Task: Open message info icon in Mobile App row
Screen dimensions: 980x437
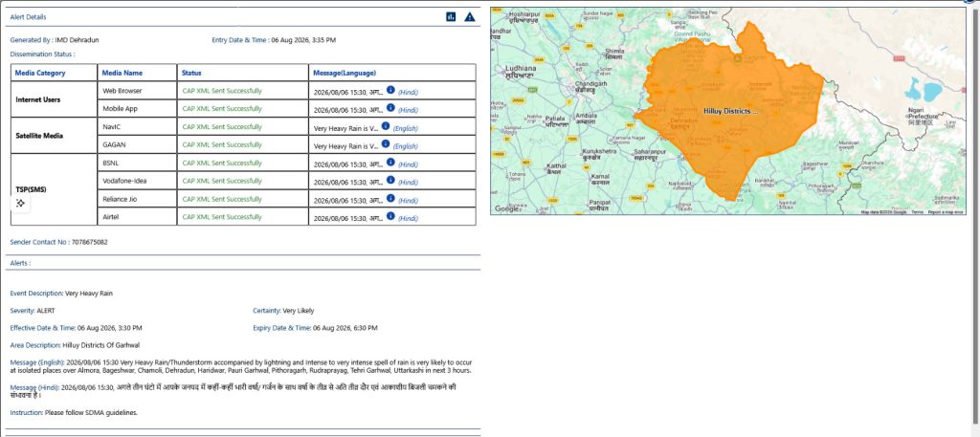Action: coord(390,108)
